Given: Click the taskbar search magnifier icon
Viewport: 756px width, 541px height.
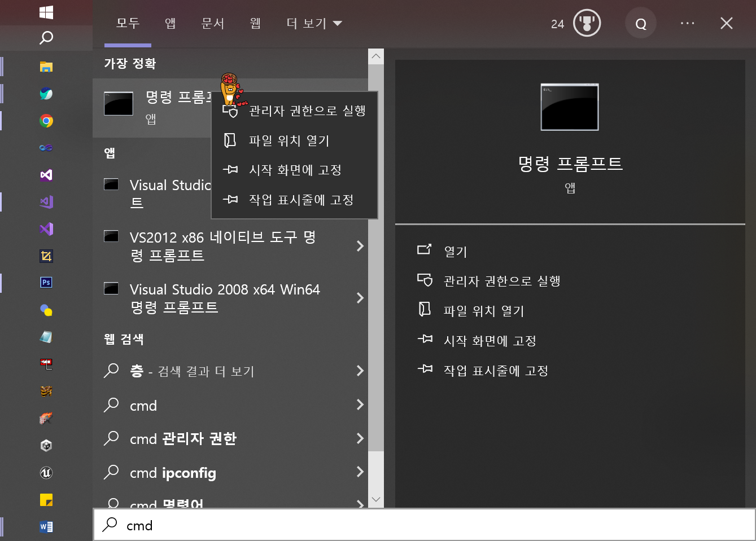Looking at the screenshot, I should pos(46,38).
